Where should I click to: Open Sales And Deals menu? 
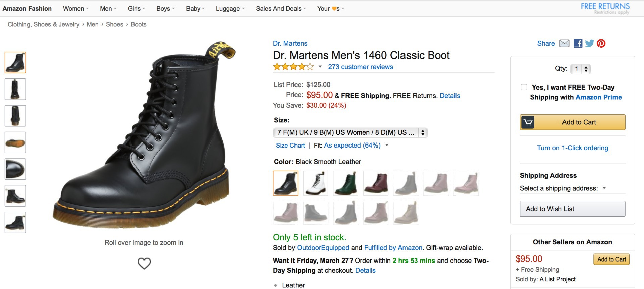click(281, 9)
